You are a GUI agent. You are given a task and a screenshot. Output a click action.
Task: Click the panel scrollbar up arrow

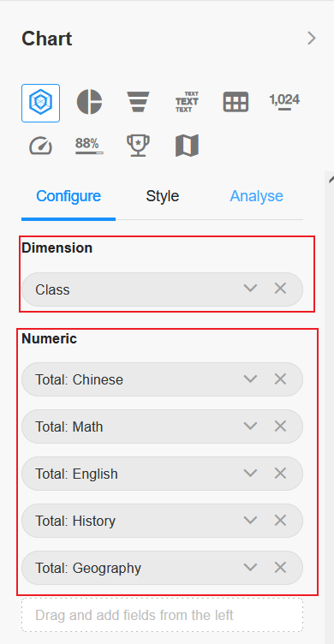(331, 180)
